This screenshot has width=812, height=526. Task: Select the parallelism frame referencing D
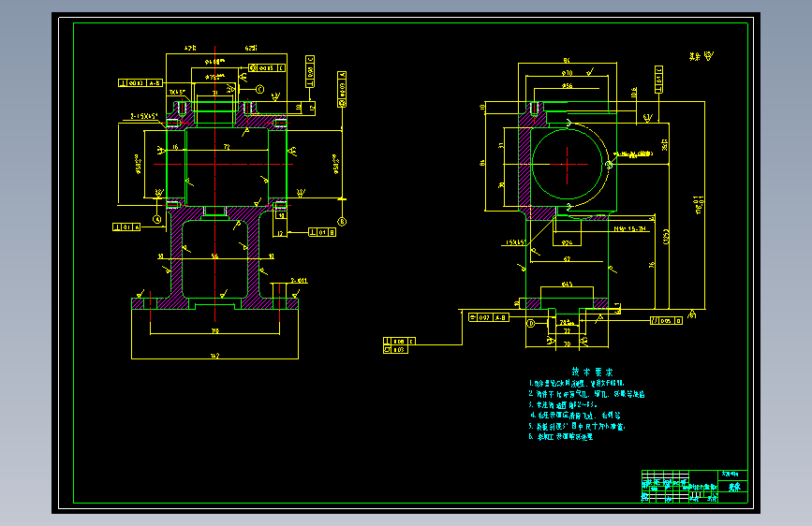[666, 321]
